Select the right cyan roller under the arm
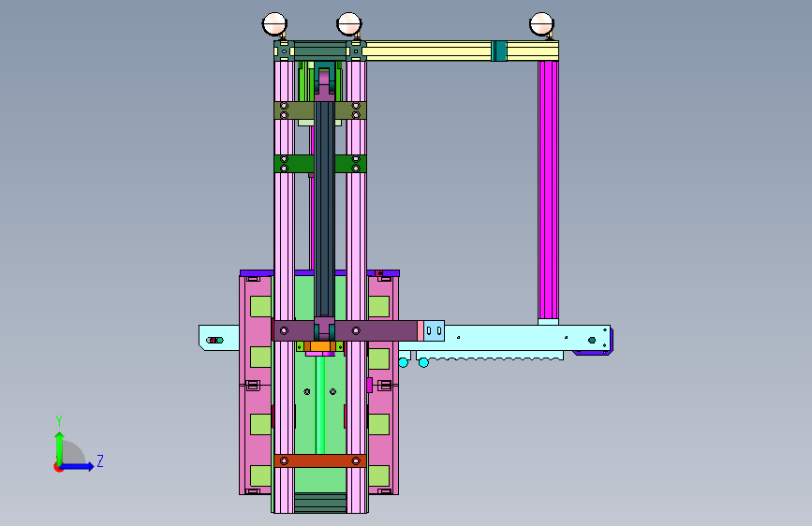The height and width of the screenshot is (526, 812). pos(423,362)
